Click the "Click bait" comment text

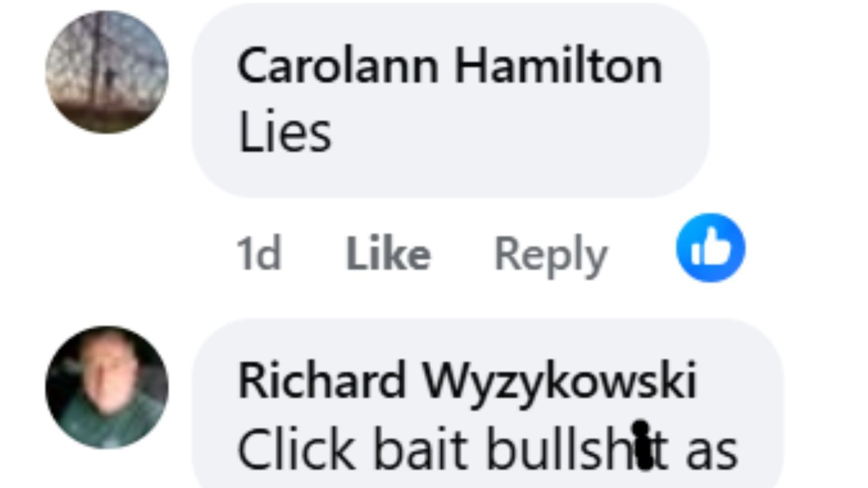coord(488,450)
